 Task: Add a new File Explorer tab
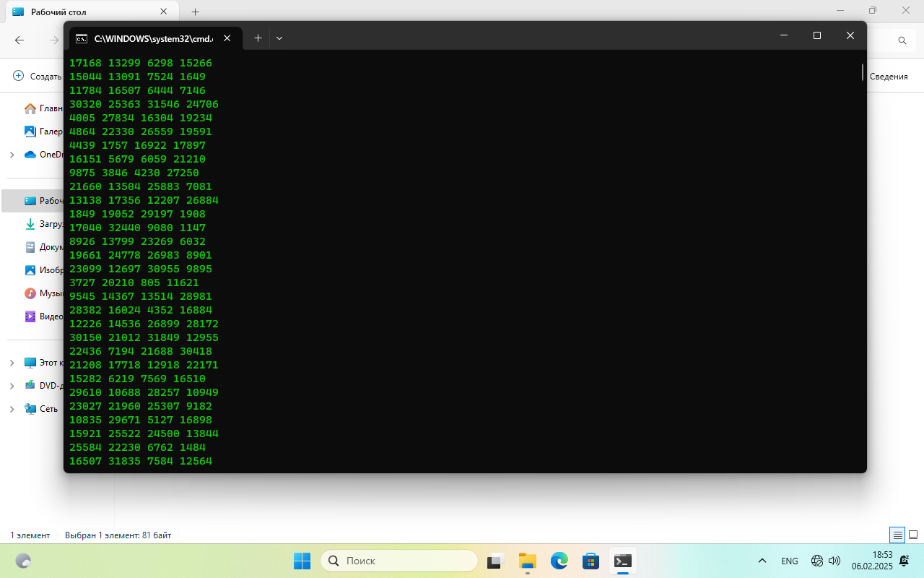tap(195, 12)
